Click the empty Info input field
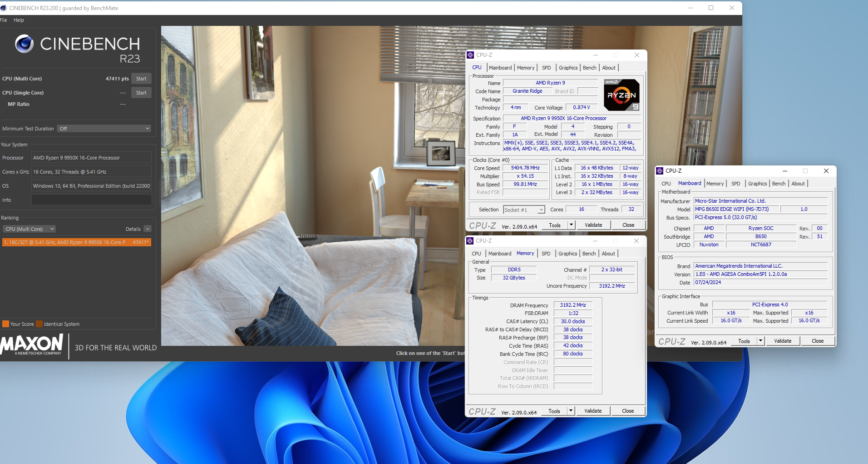 91,200
